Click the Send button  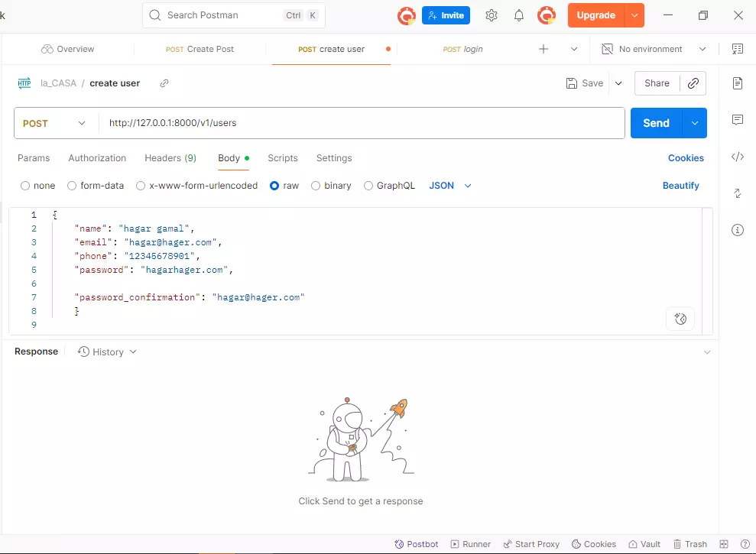click(x=655, y=123)
